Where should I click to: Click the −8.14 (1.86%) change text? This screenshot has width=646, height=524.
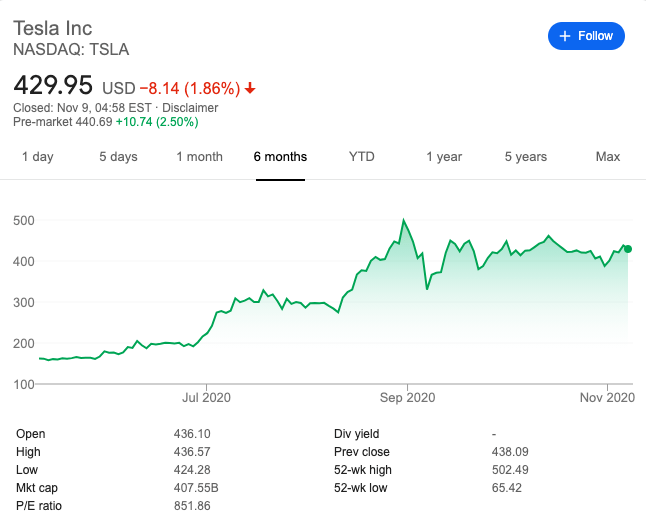[190, 89]
